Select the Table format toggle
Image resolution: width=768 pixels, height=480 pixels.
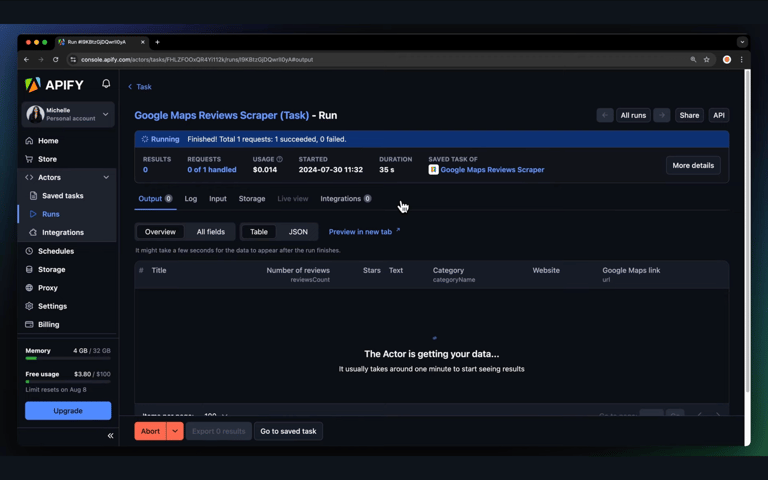pos(259,232)
